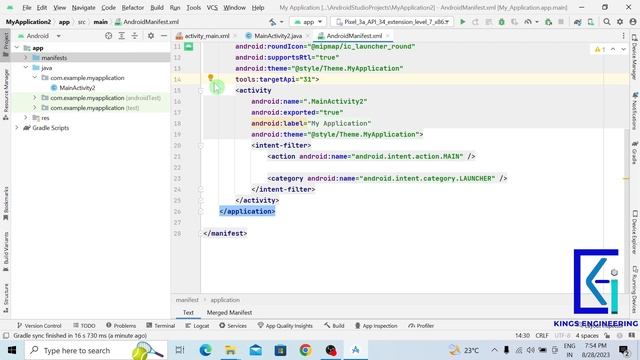Viewport: 640px width, 360px height.
Task: Click Windows search box in taskbar
Action: (x=96, y=350)
